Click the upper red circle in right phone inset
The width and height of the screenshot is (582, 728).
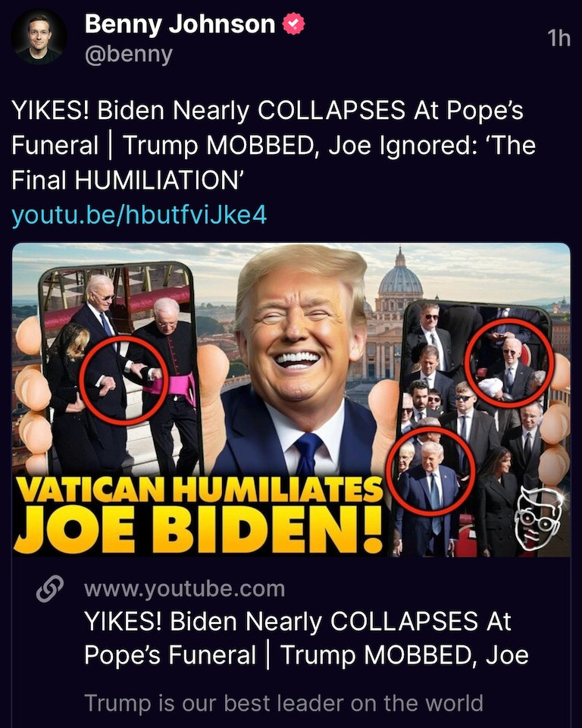[x=509, y=362]
